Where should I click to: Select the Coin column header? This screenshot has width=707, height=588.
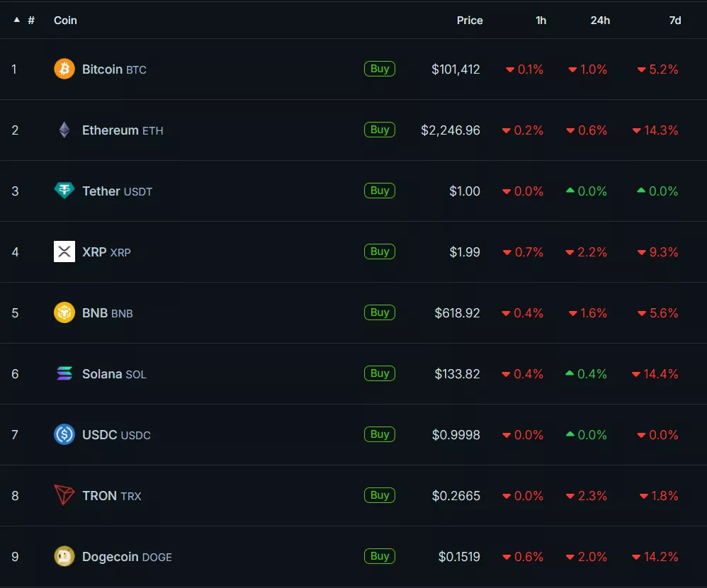[x=65, y=20]
